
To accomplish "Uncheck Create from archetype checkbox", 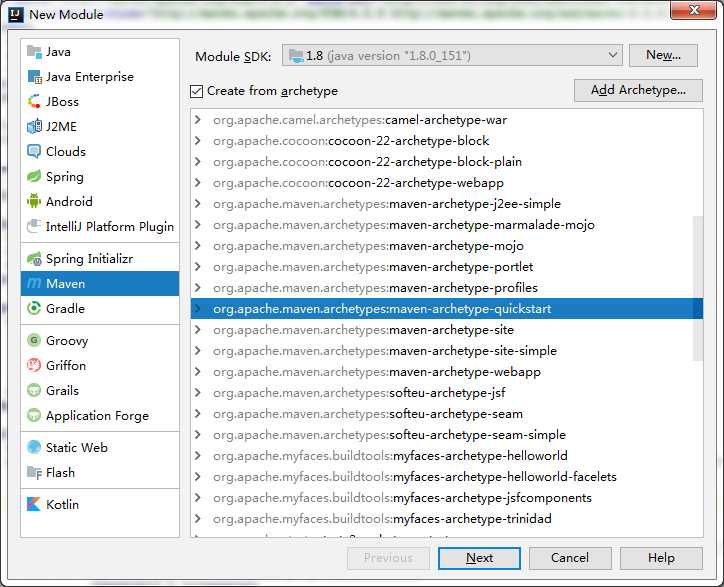I will pyautogui.click(x=196, y=91).
